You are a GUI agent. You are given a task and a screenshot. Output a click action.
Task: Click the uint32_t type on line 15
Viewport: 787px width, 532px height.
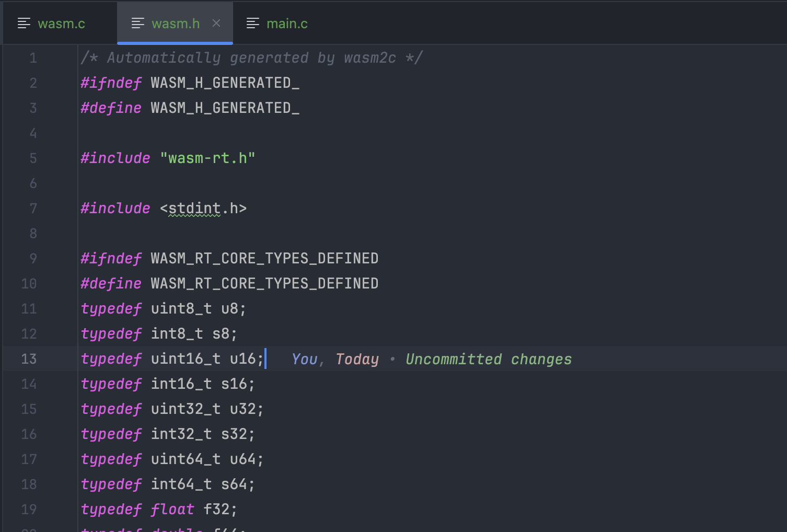click(x=186, y=409)
